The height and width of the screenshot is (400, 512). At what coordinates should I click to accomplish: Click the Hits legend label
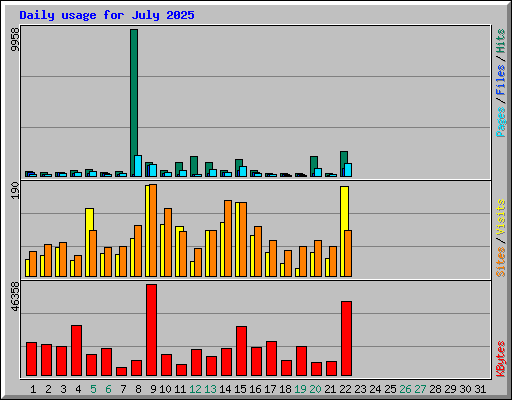pos(501,41)
